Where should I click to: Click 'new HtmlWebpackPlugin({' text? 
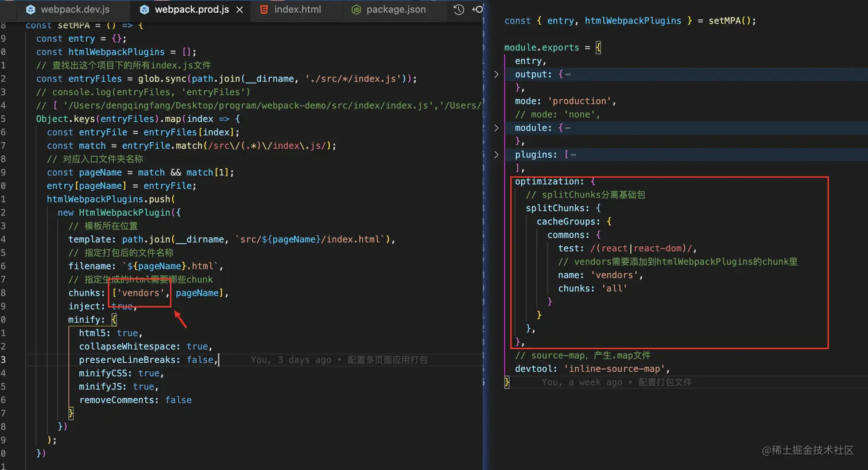click(x=119, y=212)
